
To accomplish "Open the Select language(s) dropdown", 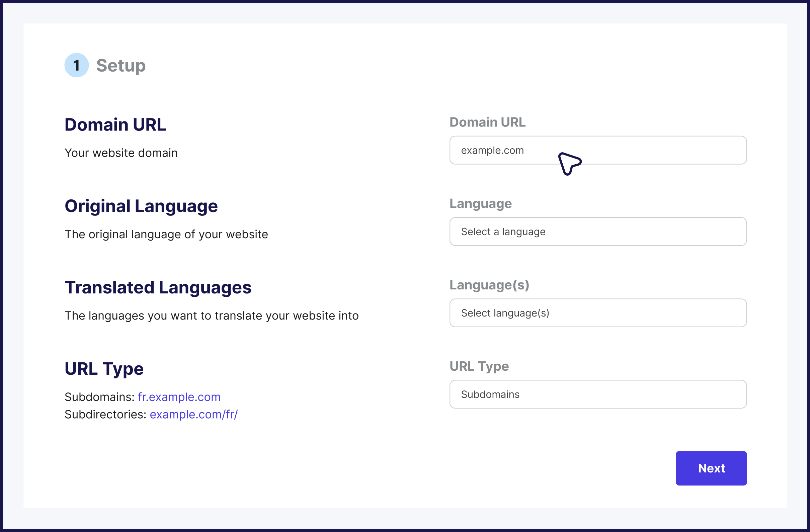I will pos(598,313).
